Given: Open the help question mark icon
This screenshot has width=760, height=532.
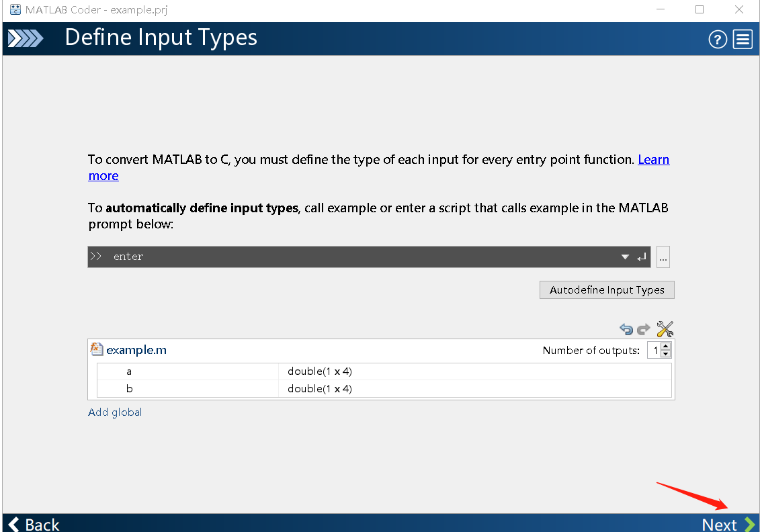Looking at the screenshot, I should pos(718,40).
